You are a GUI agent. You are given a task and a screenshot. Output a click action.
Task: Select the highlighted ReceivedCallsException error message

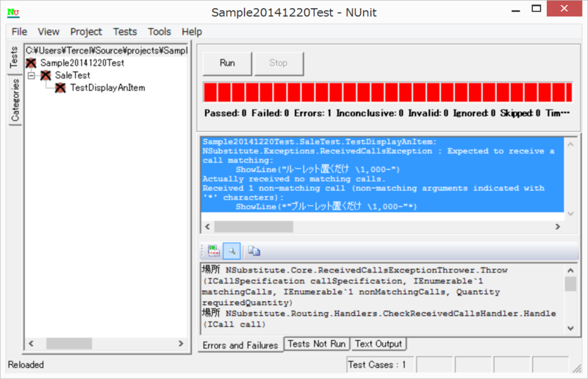[x=382, y=174]
